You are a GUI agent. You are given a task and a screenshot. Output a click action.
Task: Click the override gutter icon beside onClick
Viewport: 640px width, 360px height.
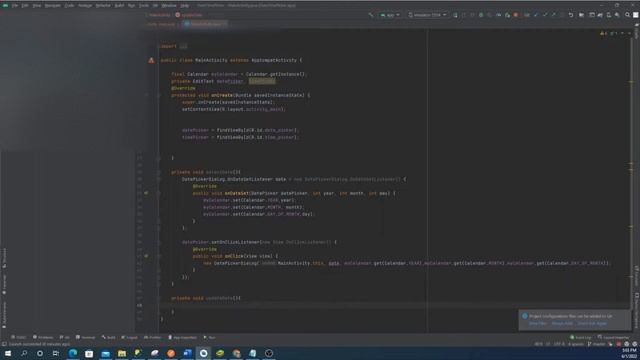coord(146,256)
